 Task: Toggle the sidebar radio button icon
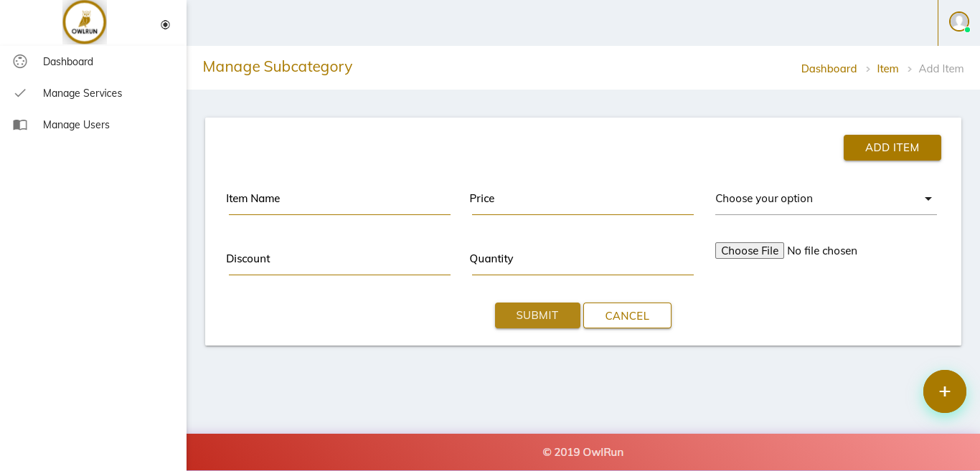(165, 24)
